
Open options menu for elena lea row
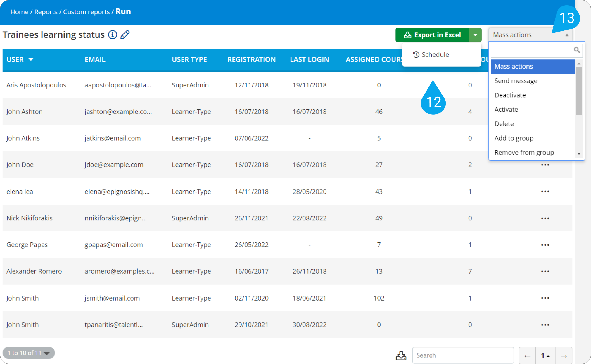(545, 192)
